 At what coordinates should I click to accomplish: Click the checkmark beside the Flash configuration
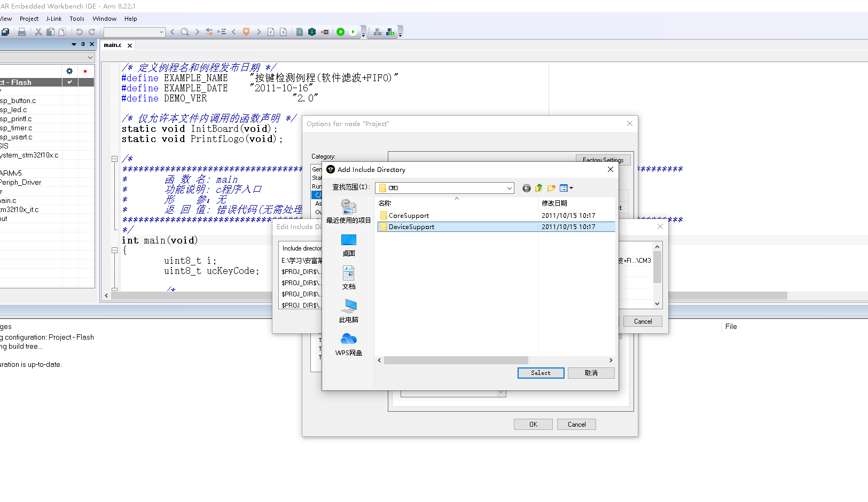coord(69,82)
